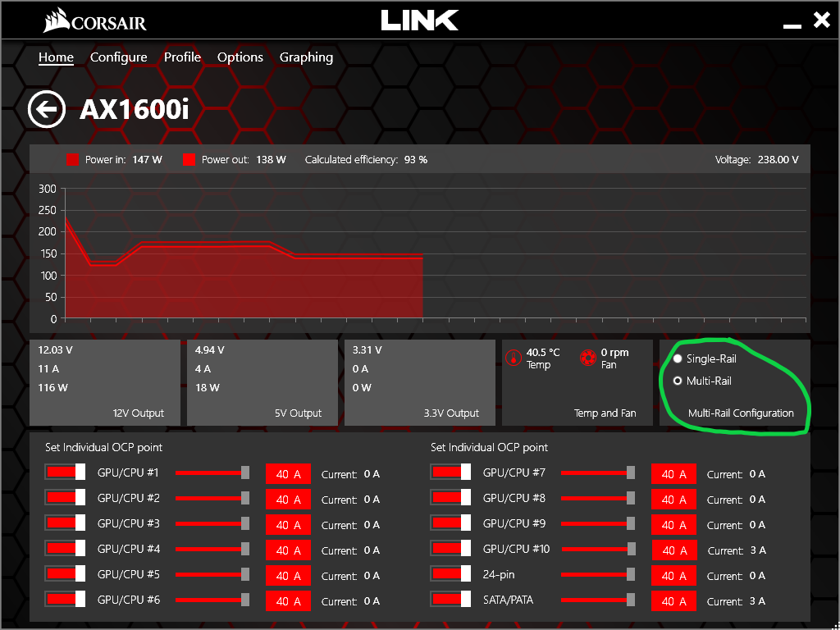This screenshot has height=630, width=840.
Task: Toggle OCP for GPU/CPU #9
Action: [450, 523]
